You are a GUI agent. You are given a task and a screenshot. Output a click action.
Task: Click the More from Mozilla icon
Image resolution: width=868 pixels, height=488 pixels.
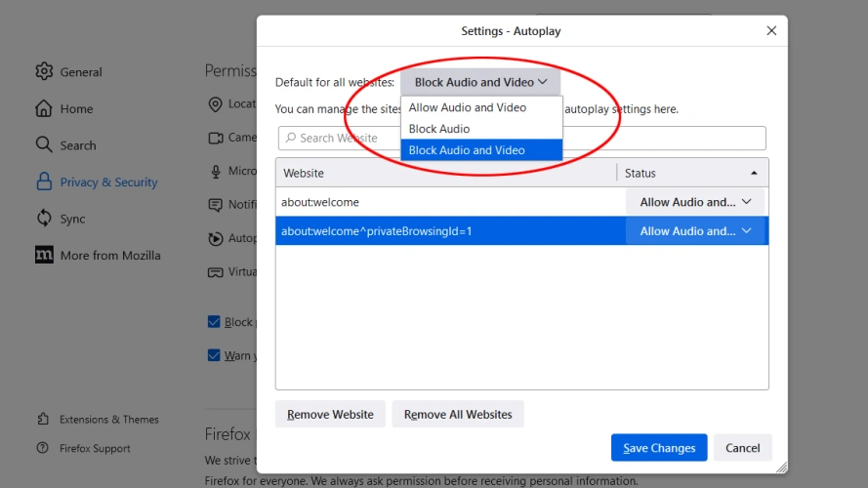pyautogui.click(x=44, y=255)
